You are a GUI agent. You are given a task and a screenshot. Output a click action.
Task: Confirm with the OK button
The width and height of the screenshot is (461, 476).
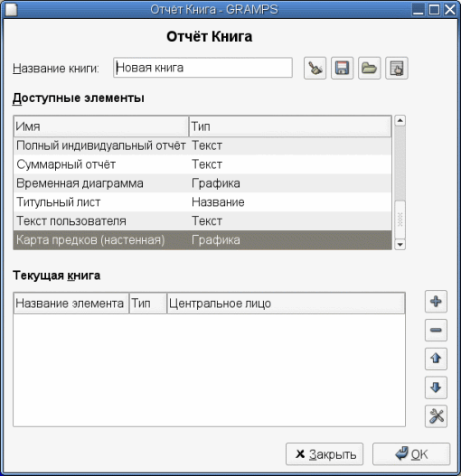411,454
